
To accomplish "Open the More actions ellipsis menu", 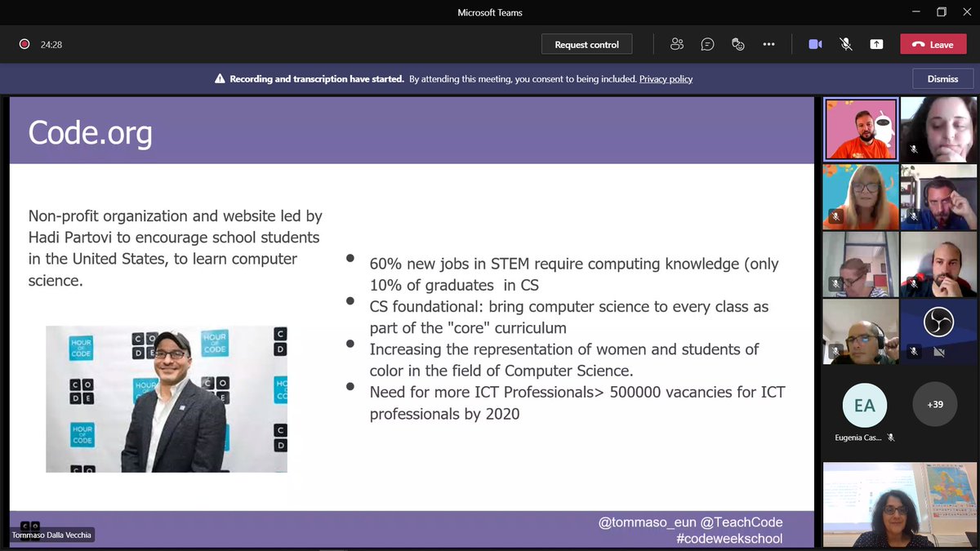I will coord(768,44).
